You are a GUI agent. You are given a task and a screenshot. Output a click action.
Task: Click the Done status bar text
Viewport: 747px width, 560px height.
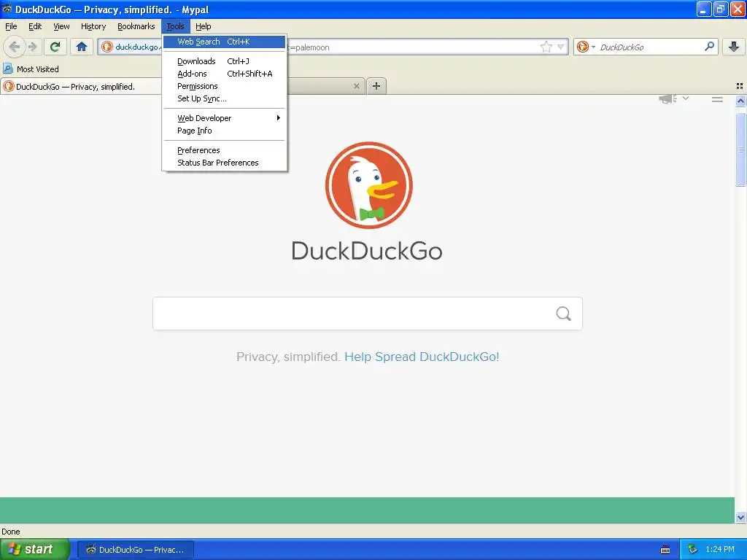coord(10,532)
